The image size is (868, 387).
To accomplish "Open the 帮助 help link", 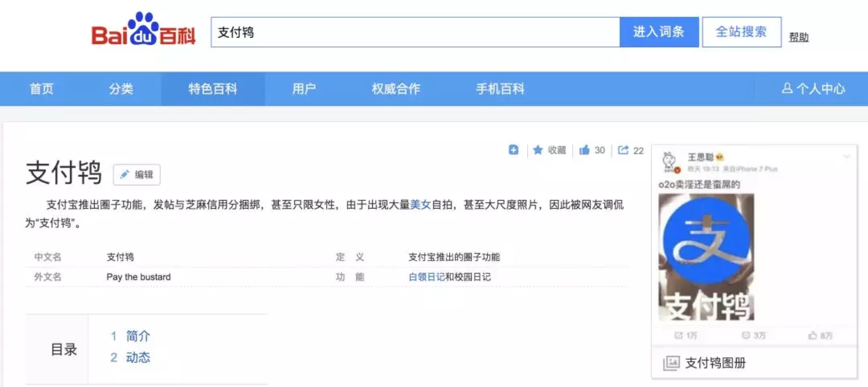I will (x=798, y=37).
